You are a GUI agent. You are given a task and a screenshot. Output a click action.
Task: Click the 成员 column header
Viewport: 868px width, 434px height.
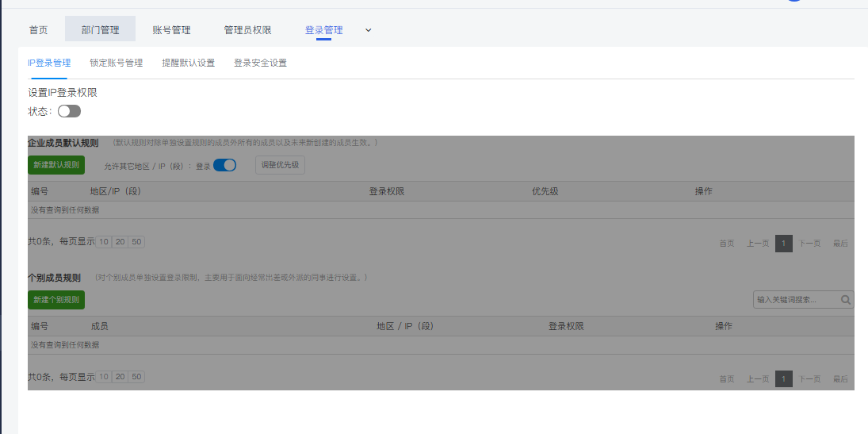coord(100,326)
